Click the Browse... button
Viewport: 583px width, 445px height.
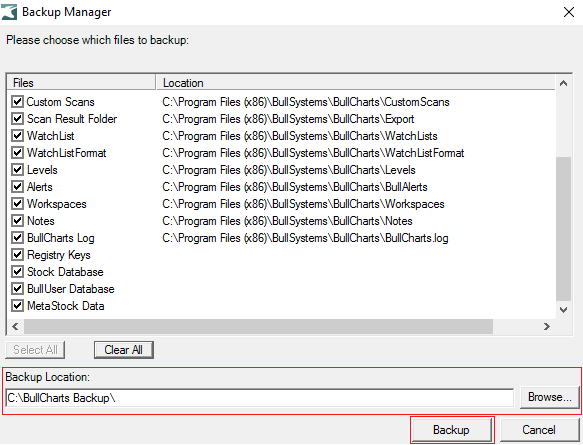550,397
